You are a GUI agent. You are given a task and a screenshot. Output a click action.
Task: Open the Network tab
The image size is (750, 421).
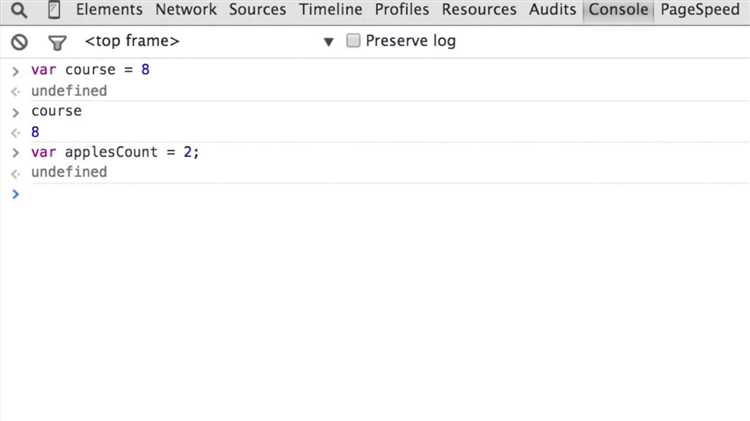[186, 10]
